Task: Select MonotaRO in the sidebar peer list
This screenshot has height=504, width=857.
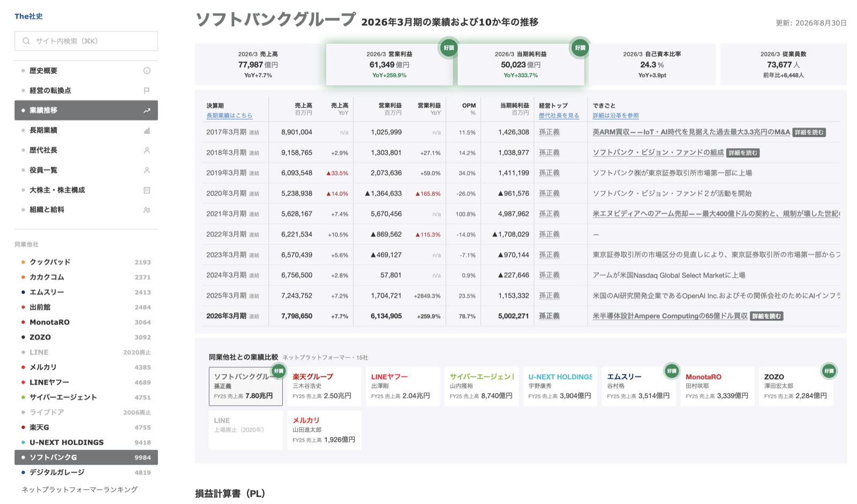Action: point(86,322)
